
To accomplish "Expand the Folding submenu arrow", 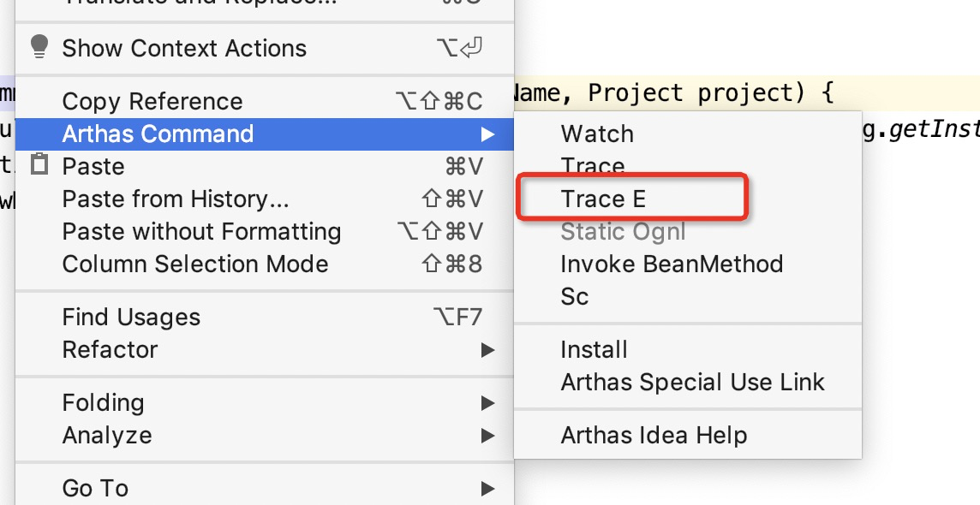I will [487, 403].
